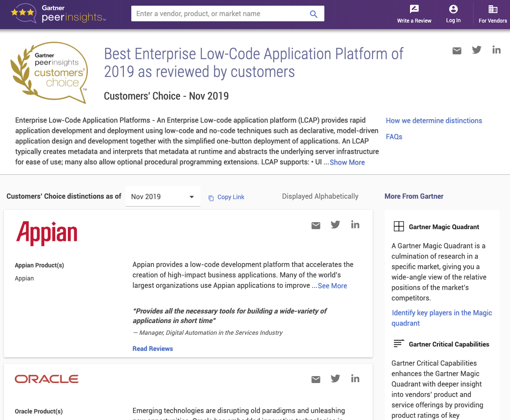Expand Appian description with See More

(x=333, y=286)
